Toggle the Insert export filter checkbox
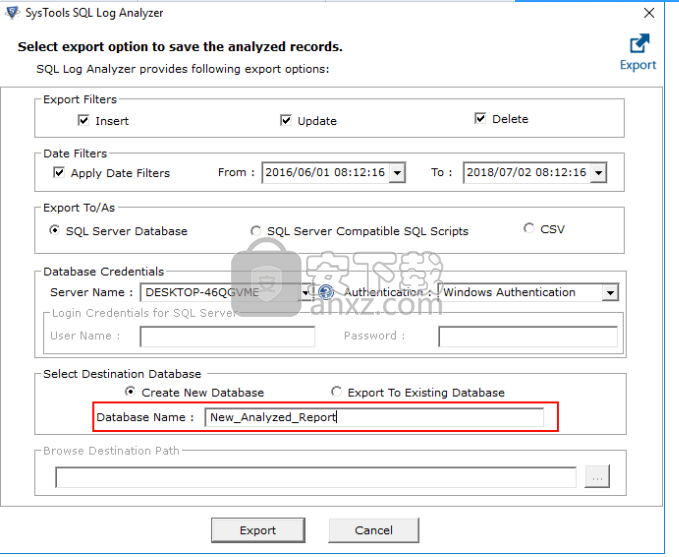This screenshot has height=557, width=679. pyautogui.click(x=84, y=120)
